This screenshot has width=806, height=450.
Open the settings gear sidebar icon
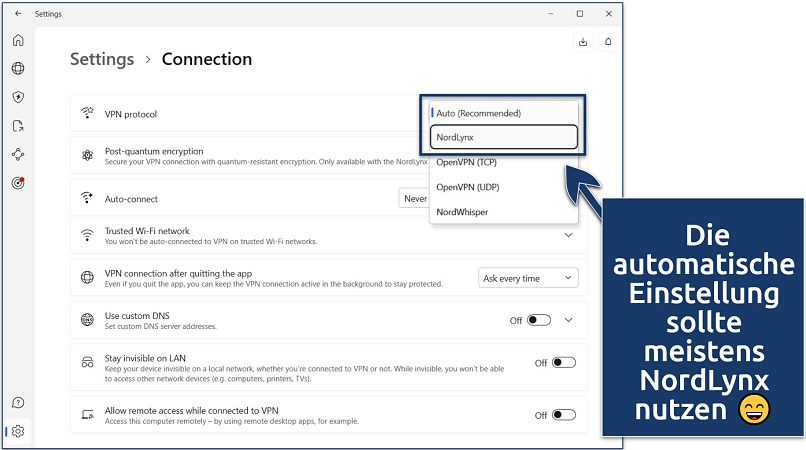[x=18, y=431]
